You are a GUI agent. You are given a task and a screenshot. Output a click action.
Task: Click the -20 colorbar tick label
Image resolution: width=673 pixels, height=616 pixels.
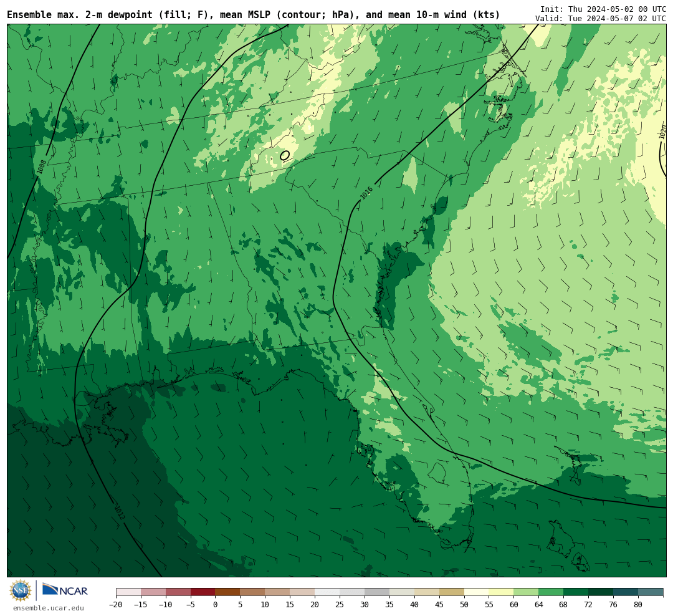(x=115, y=604)
